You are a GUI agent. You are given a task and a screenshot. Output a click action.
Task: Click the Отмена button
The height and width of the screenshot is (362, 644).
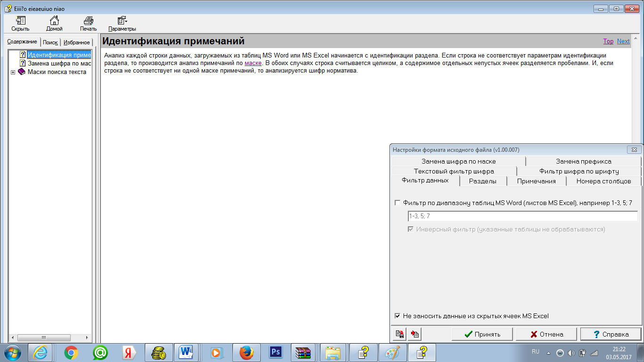(546, 334)
